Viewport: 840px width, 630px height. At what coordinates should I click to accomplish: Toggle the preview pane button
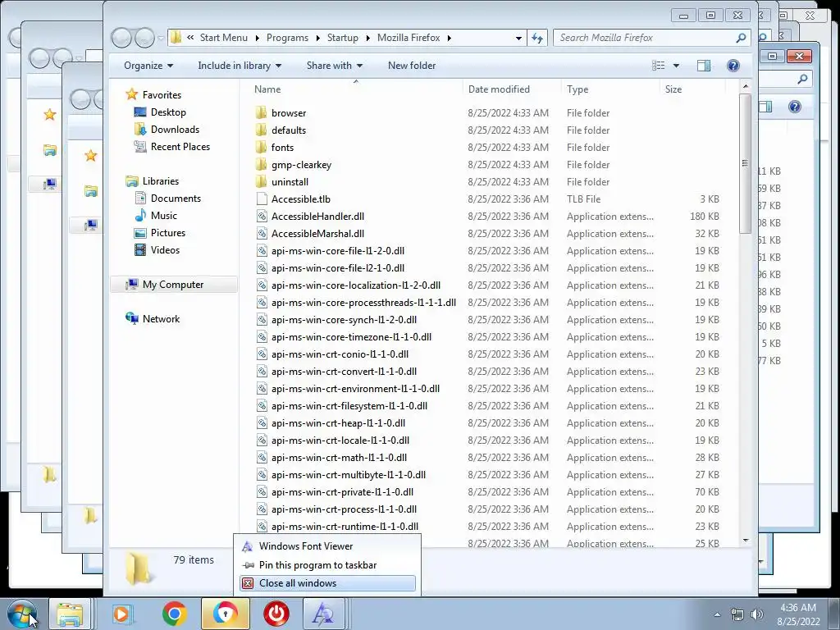pyautogui.click(x=703, y=66)
